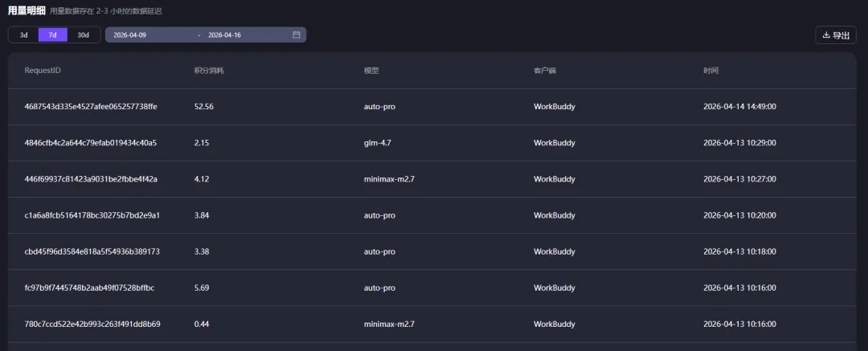Click the 积分消耗 column header
Viewport: 868px width, 351px height.
tap(209, 71)
